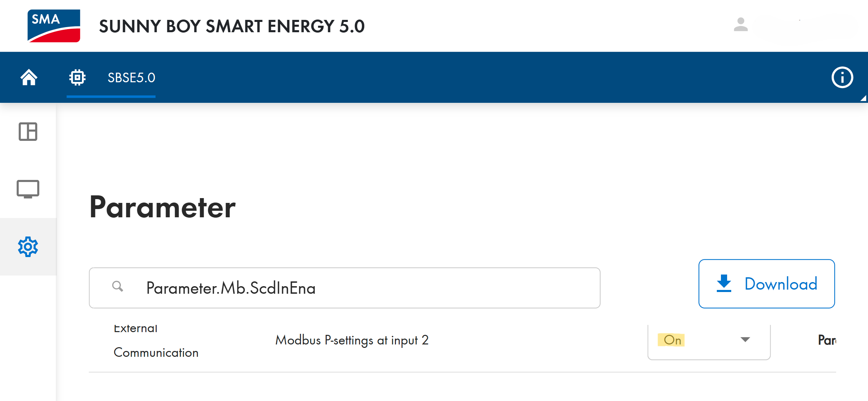Click the partially visible Par column text

click(827, 340)
